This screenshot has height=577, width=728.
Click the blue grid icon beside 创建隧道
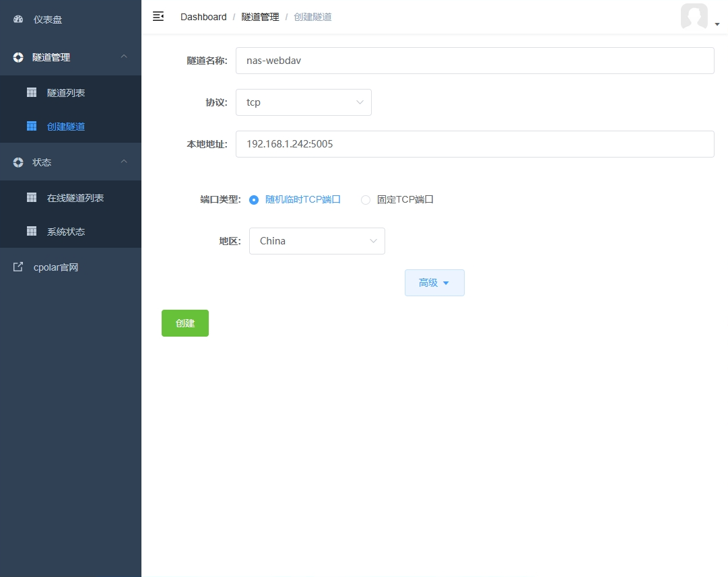pos(32,127)
